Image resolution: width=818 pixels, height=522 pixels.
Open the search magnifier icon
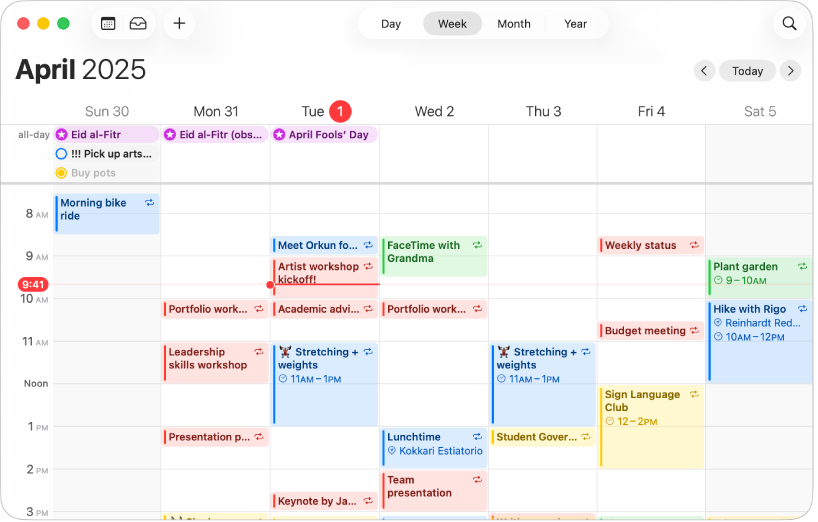pyautogui.click(x=789, y=23)
